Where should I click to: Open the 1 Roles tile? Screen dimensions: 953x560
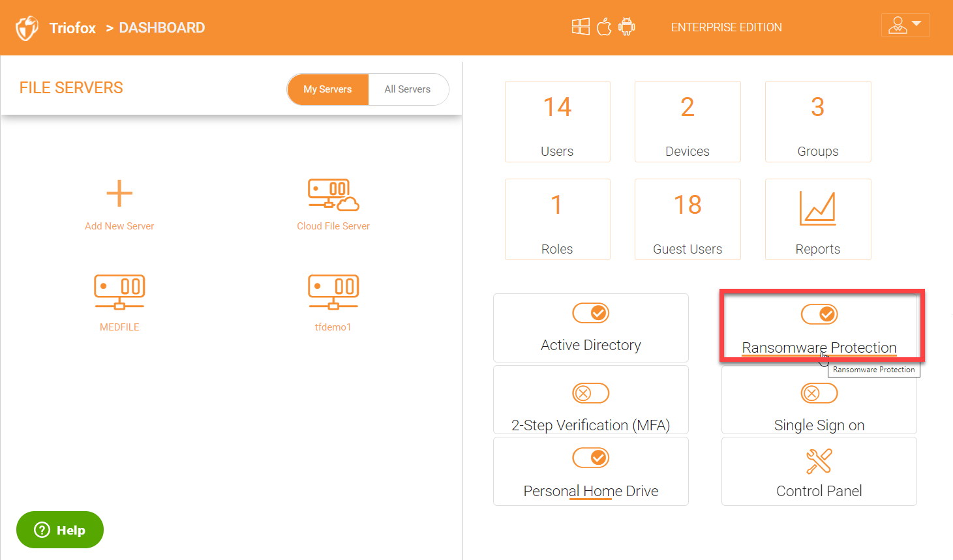[558, 220]
